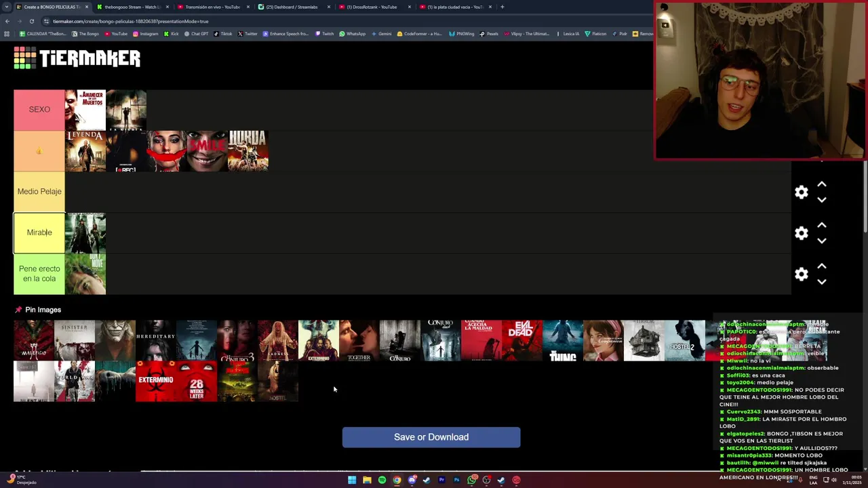This screenshot has width=868, height=488.
Task: Open the Kick bookmark
Action: pyautogui.click(x=172, y=34)
